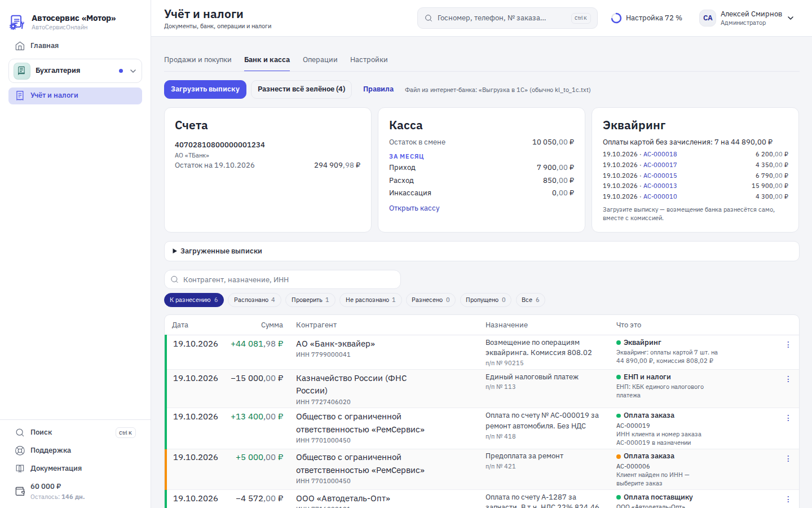
Task: Open row menu for Казначейство России payment
Action: coord(788,379)
